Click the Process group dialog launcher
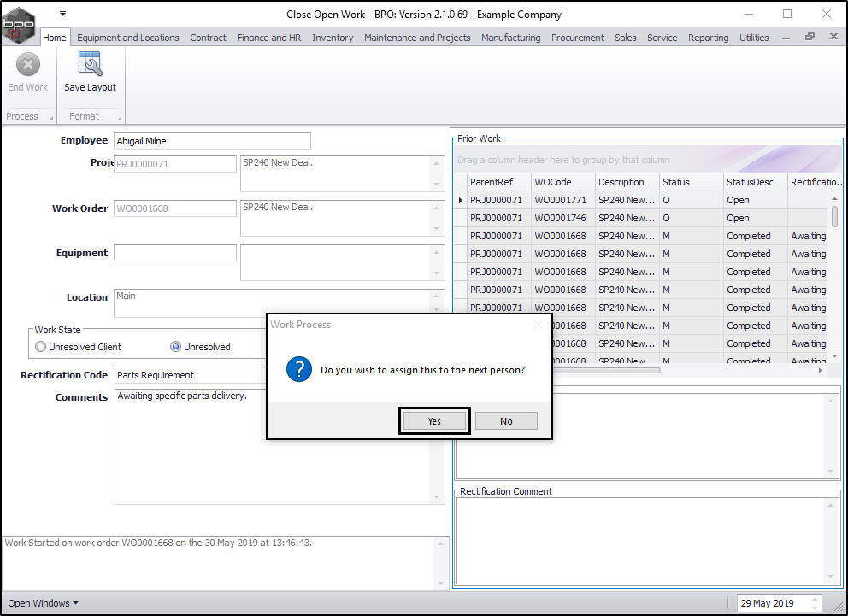The width and height of the screenshot is (848, 616). [x=50, y=118]
